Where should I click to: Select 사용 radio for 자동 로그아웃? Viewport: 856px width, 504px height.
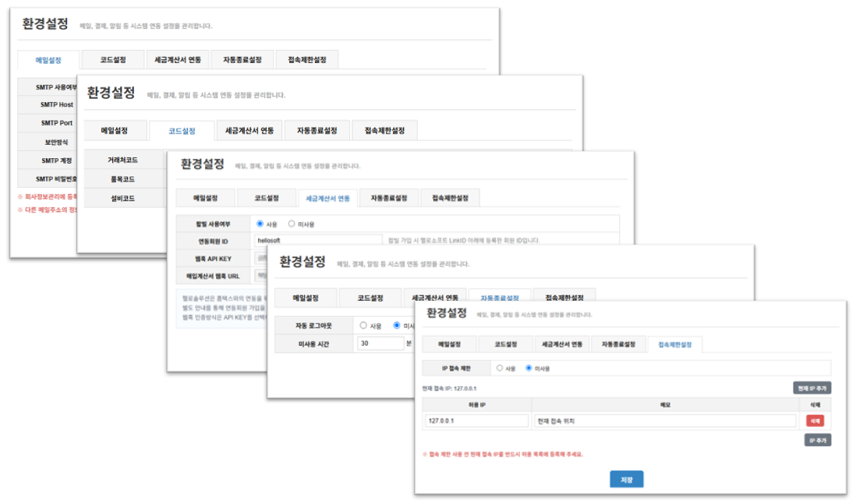[363, 325]
